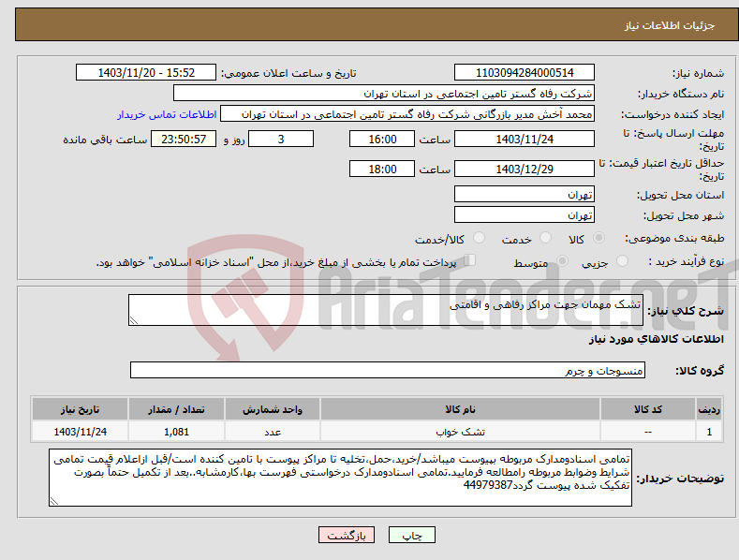Viewport: 739px width, 560px height.
Task: Click the goods group منسوجات و چرم field
Action: point(388,371)
